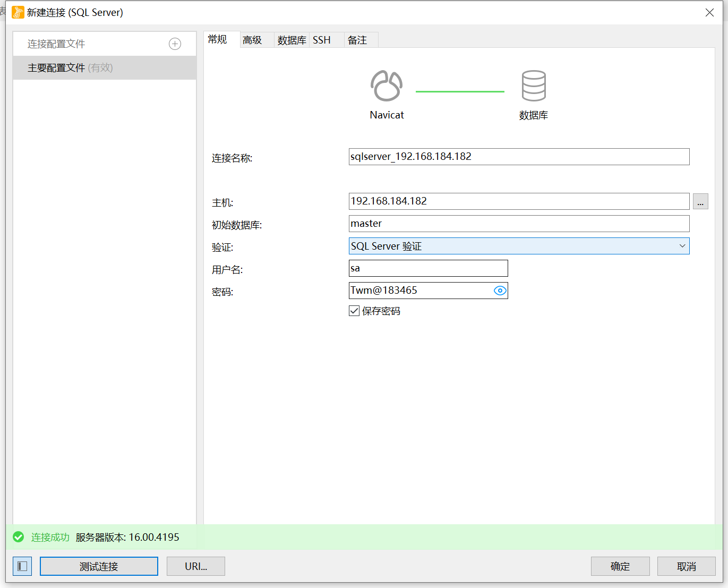The width and height of the screenshot is (728, 588).
Task: Click the Navicat logo in the connection diagram
Action: point(387,85)
